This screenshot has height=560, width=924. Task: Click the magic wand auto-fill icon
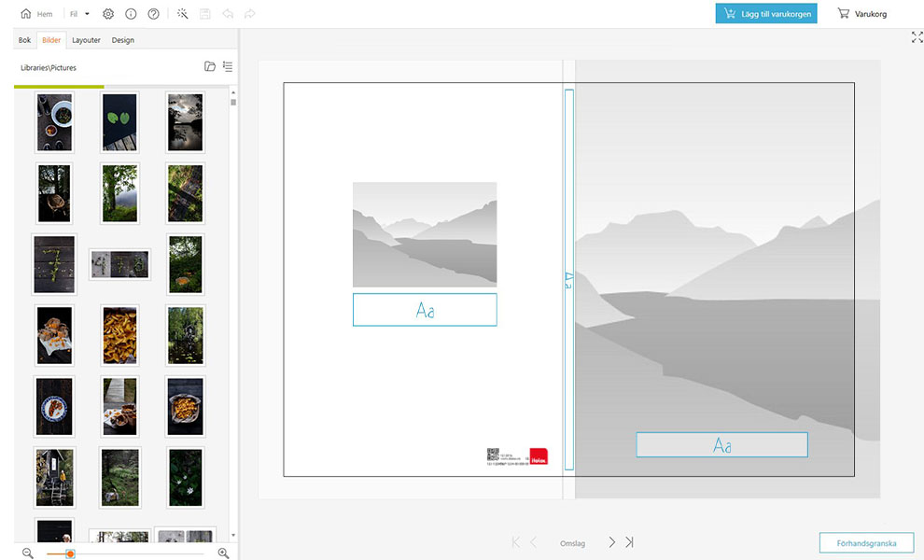pyautogui.click(x=182, y=14)
